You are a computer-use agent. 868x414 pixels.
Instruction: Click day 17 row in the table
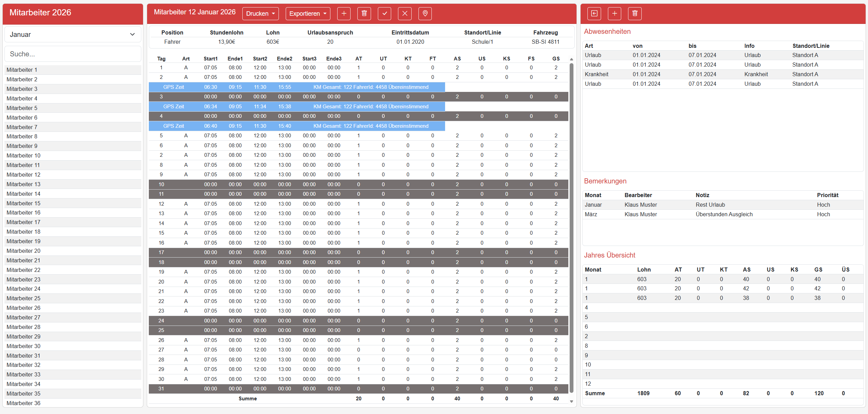[358, 252]
